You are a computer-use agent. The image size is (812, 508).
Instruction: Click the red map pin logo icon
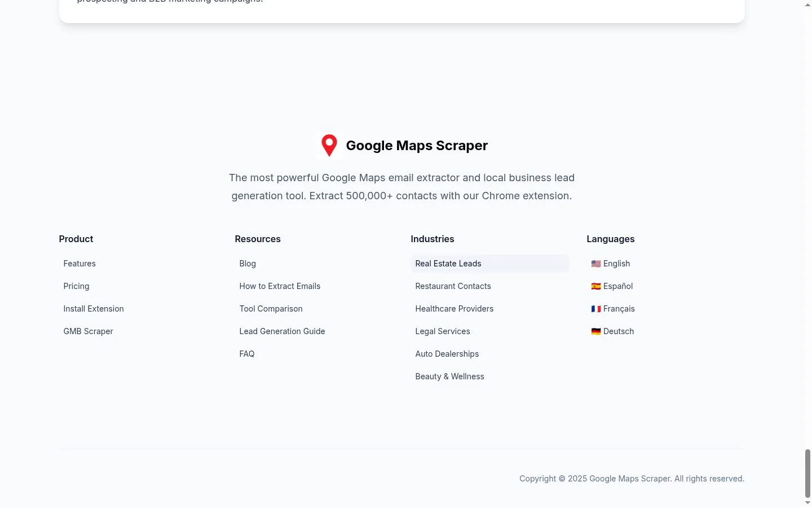[329, 146]
